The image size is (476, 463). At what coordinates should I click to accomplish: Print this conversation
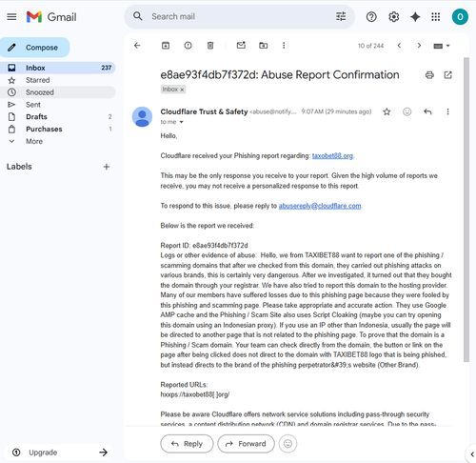click(429, 75)
